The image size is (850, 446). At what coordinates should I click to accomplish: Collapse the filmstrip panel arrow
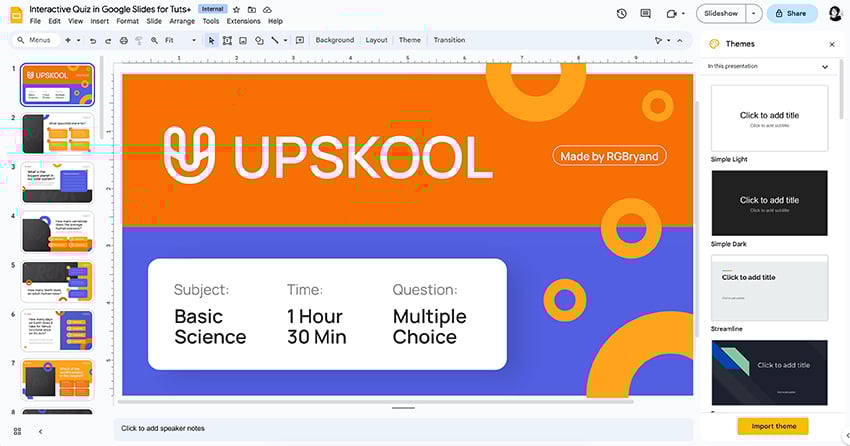click(x=40, y=432)
